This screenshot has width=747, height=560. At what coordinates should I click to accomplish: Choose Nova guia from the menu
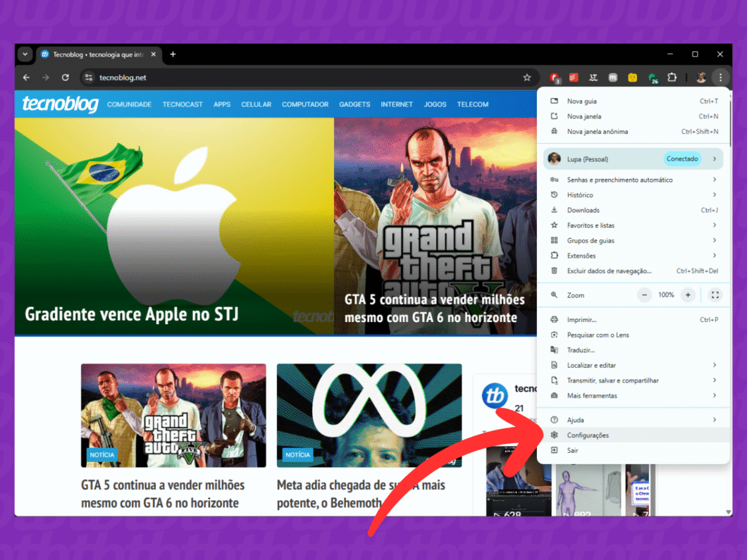tap(634, 101)
